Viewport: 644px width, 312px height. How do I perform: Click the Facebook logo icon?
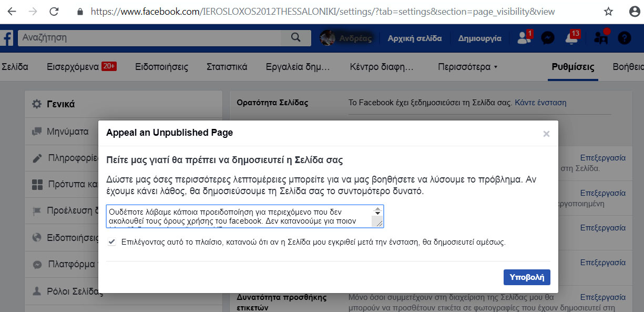7,38
